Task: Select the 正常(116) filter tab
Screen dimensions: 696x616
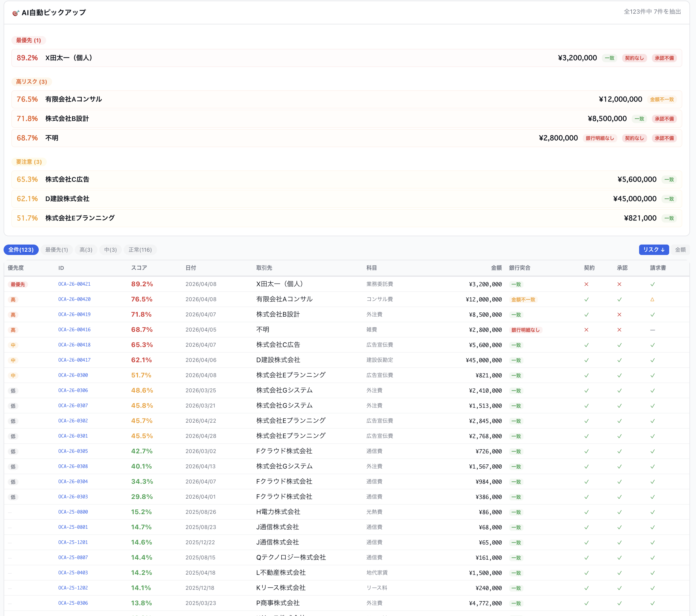Action: tap(140, 250)
